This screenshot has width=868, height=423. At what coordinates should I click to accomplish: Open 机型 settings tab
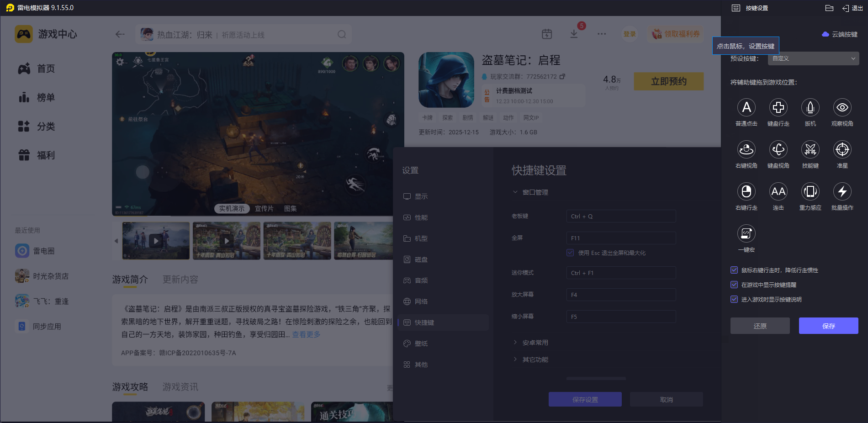tap(443, 238)
